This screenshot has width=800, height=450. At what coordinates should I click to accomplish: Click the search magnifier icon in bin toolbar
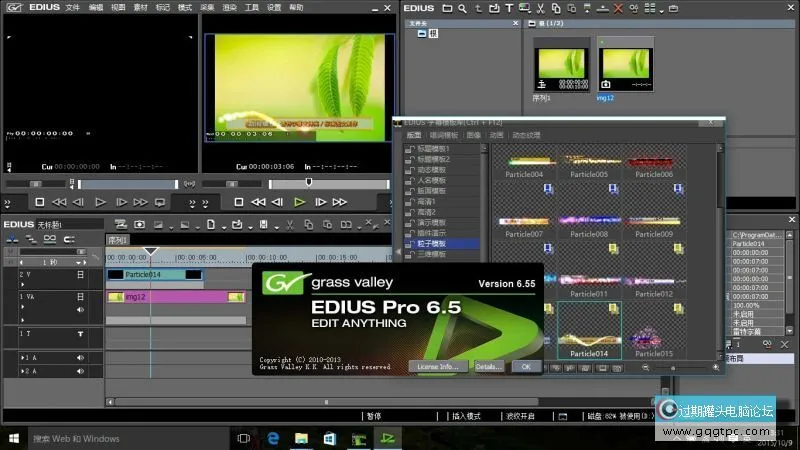click(464, 9)
